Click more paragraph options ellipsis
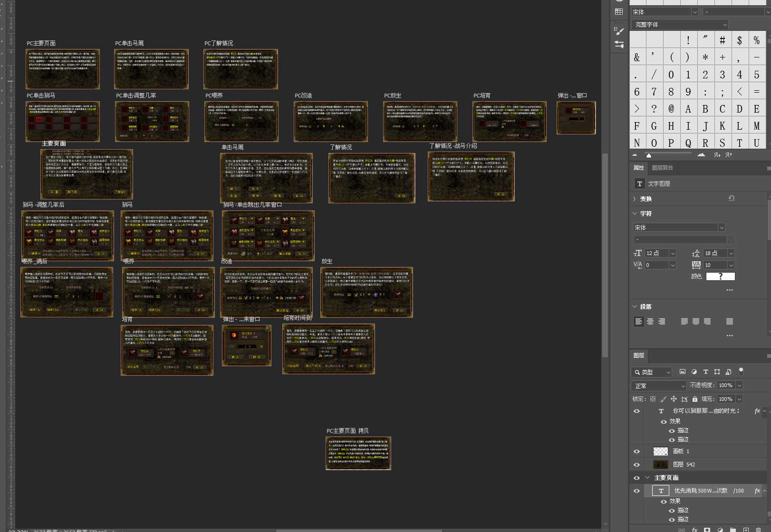771x532 pixels. pos(730,335)
